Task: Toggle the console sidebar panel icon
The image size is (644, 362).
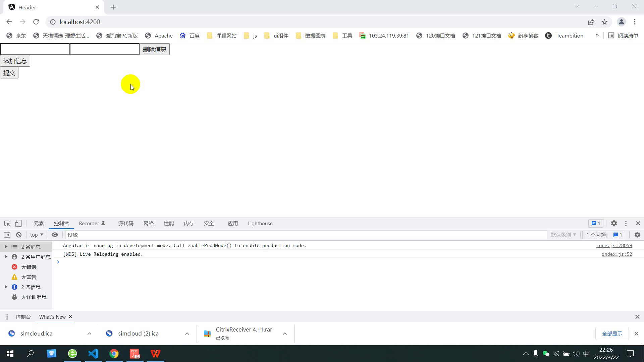Action: point(7,235)
